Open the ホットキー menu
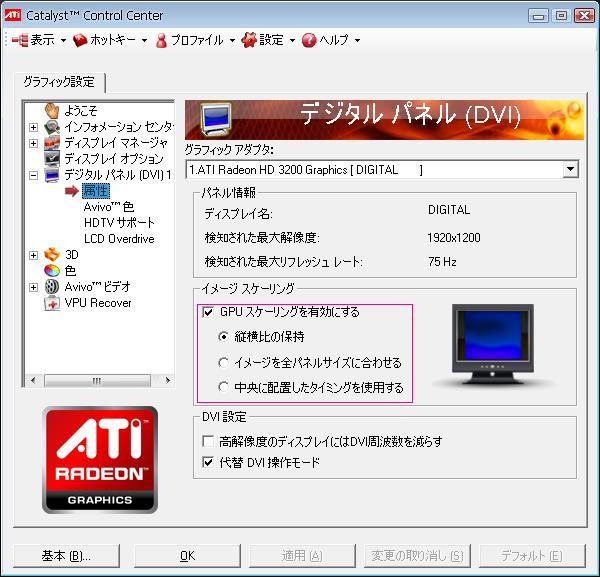Image resolution: width=600 pixels, height=577 pixels. click(113, 40)
